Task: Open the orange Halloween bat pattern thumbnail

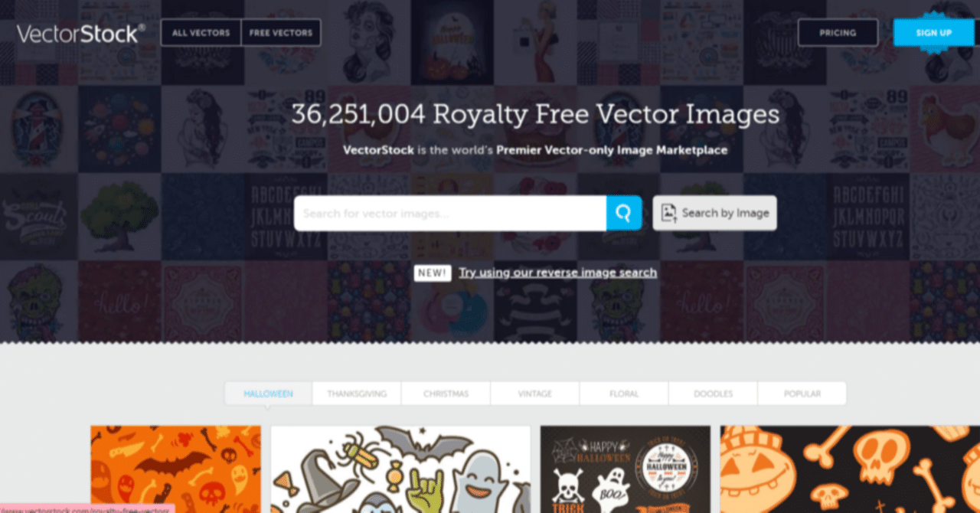Action: 175,469
